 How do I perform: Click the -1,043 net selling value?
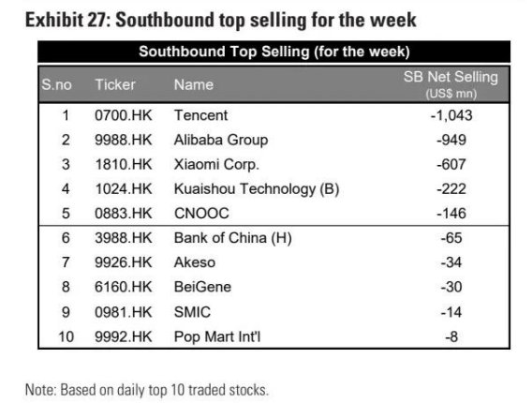(451, 115)
